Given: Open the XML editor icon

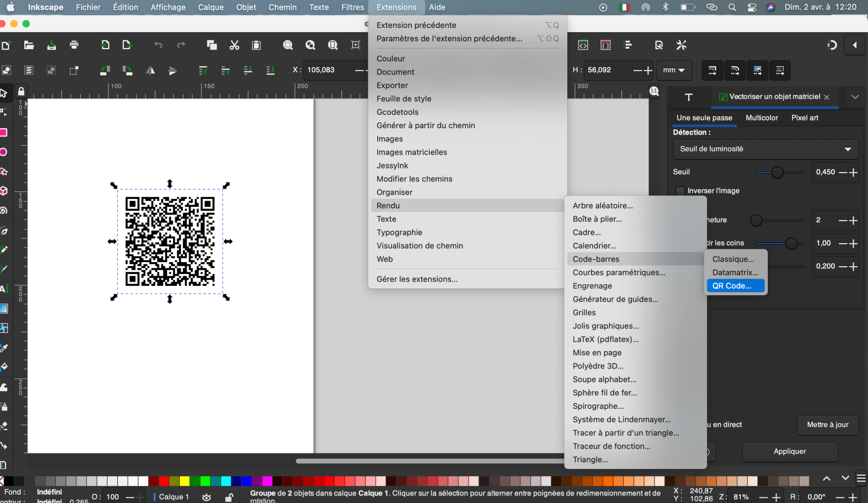Looking at the screenshot, I should pyautogui.click(x=583, y=45).
